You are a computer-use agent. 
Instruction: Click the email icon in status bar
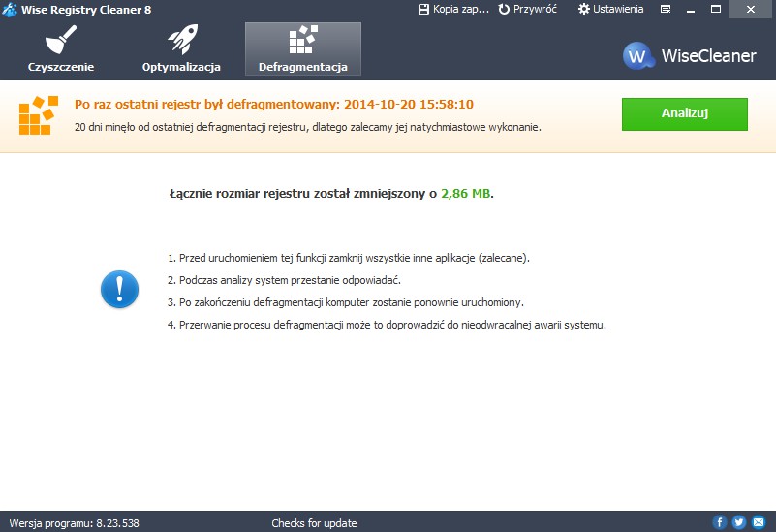tap(759, 522)
